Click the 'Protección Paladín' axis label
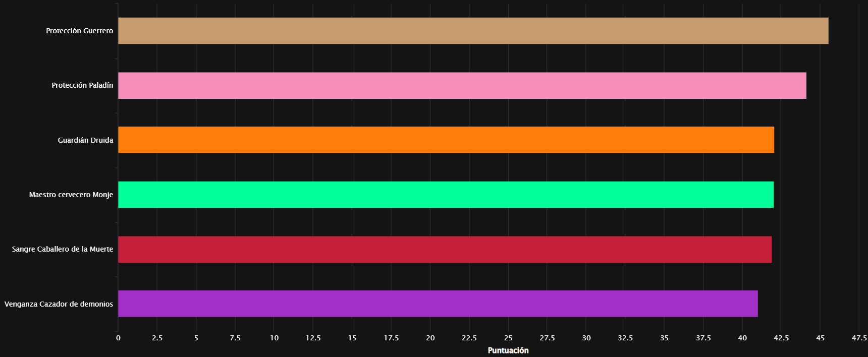868x357 pixels. [82, 85]
